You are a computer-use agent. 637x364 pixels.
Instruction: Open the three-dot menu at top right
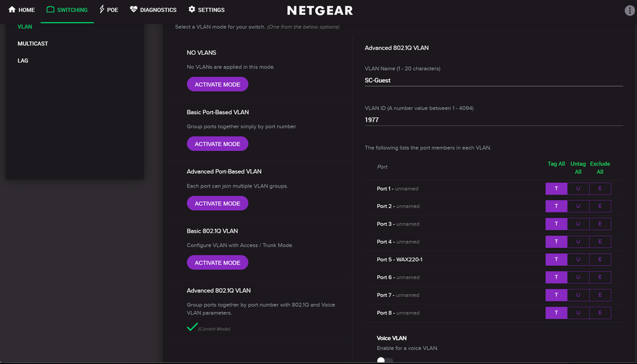coord(629,11)
